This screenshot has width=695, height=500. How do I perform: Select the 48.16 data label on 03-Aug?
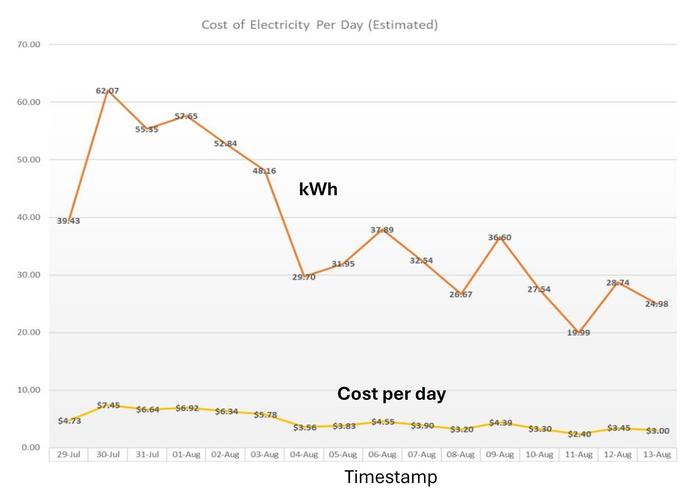click(x=264, y=171)
